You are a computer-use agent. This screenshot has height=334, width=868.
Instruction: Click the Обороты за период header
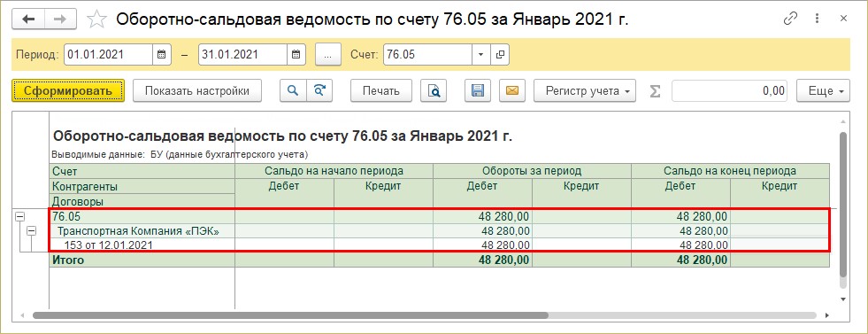532,171
